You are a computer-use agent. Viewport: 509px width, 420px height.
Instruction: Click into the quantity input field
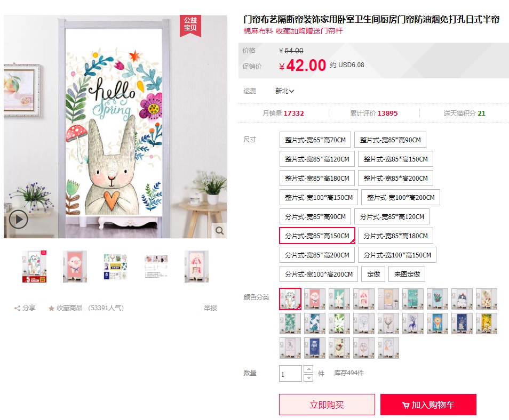(291, 374)
